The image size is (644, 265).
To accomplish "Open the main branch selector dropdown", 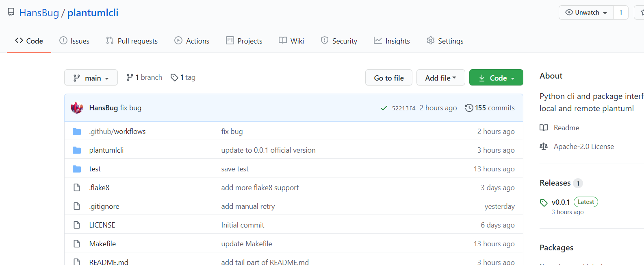I will pos(91,77).
